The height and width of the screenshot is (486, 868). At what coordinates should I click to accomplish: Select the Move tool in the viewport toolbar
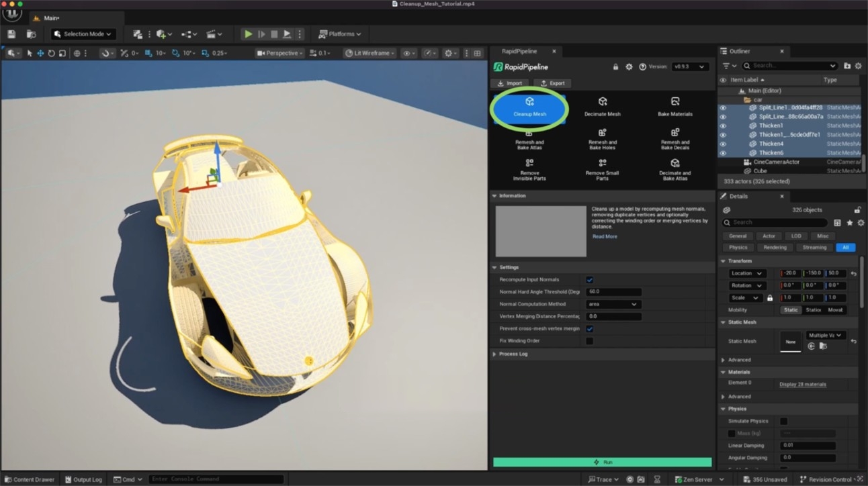40,53
